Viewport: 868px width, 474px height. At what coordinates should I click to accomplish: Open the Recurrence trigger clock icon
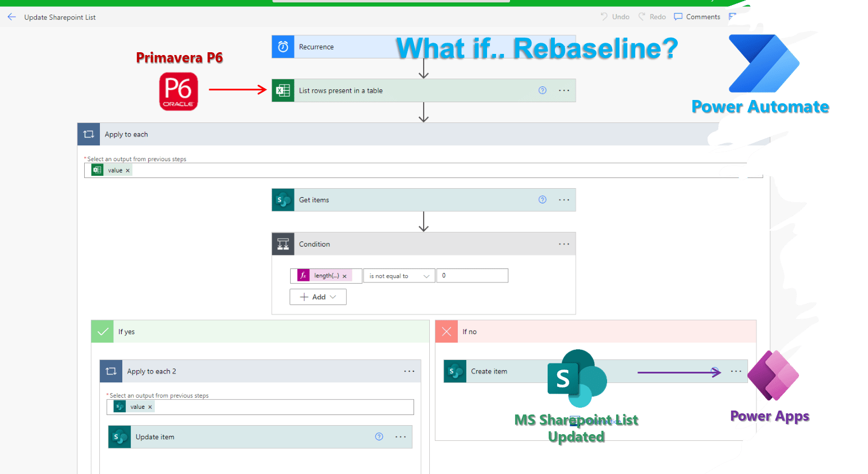[x=283, y=47]
